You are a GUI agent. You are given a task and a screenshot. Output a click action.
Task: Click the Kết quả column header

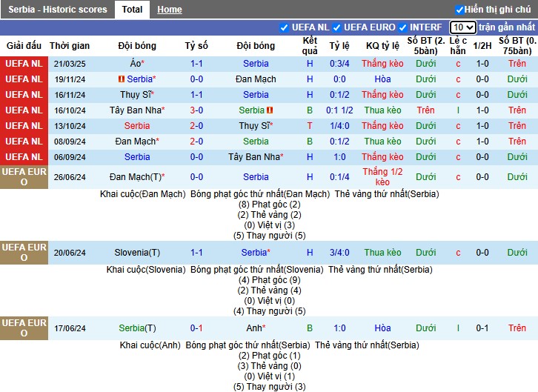pos(310,46)
